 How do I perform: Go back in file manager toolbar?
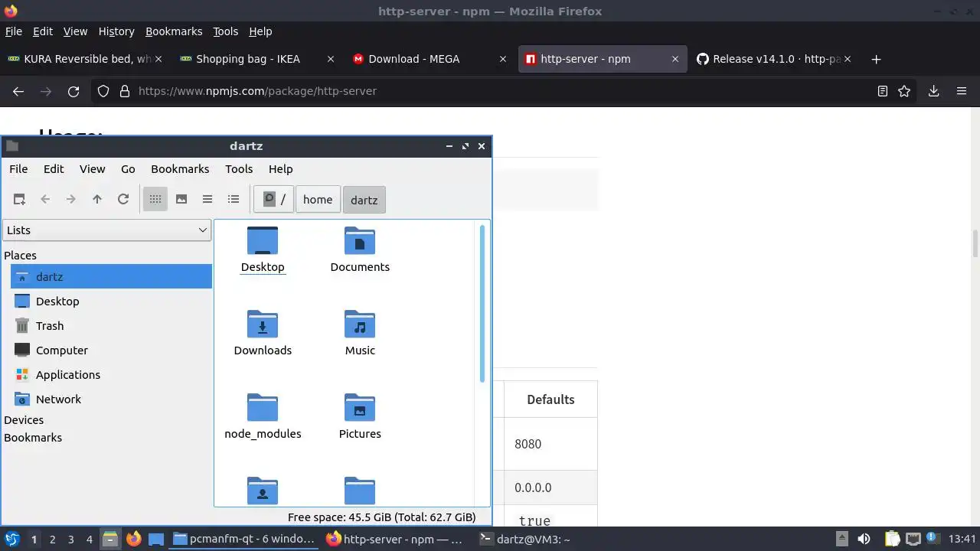click(x=45, y=199)
